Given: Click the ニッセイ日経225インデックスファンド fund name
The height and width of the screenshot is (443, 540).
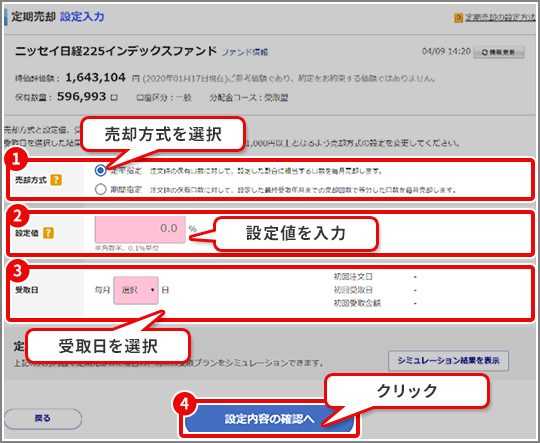Looking at the screenshot, I should point(116,51).
